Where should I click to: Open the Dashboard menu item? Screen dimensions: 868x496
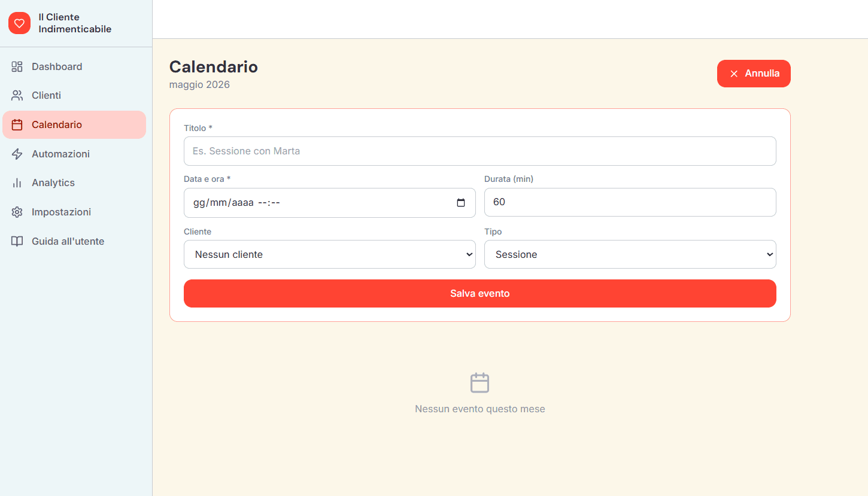pyautogui.click(x=74, y=66)
